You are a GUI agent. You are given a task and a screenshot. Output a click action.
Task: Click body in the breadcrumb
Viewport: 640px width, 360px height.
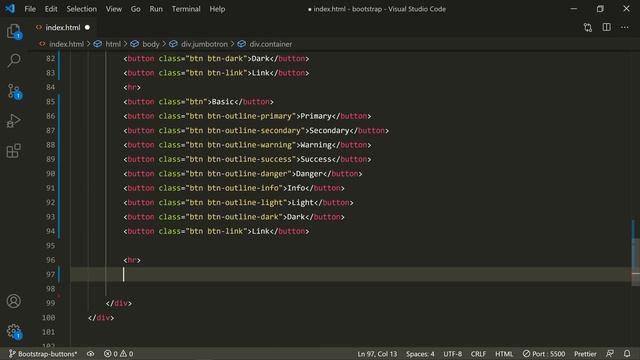[151, 44]
